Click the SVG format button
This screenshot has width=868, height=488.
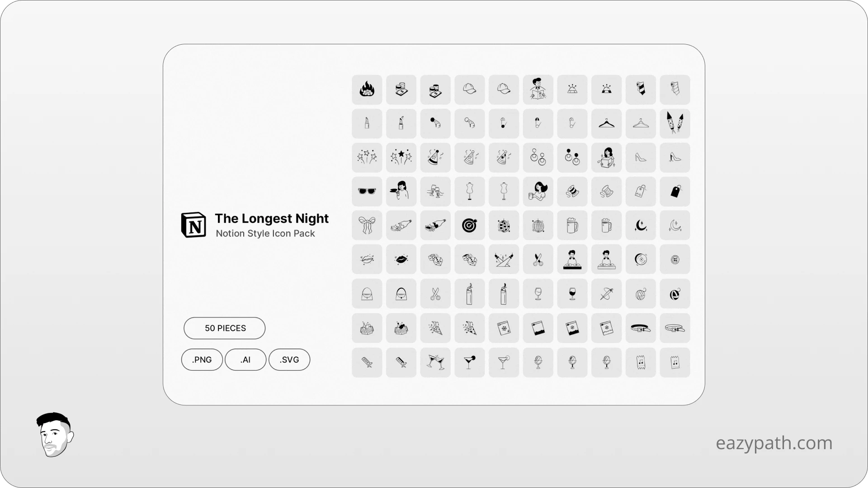pos(289,359)
